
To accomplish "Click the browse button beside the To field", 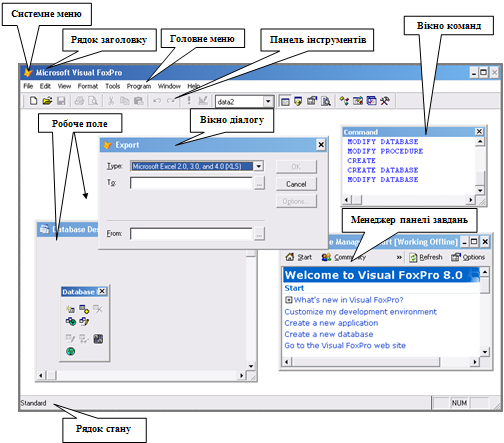I will tap(259, 183).
